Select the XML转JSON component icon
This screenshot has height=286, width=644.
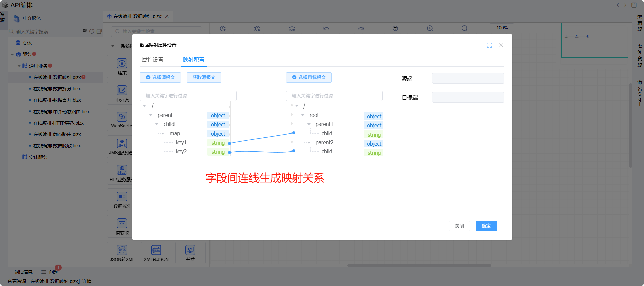click(x=156, y=250)
